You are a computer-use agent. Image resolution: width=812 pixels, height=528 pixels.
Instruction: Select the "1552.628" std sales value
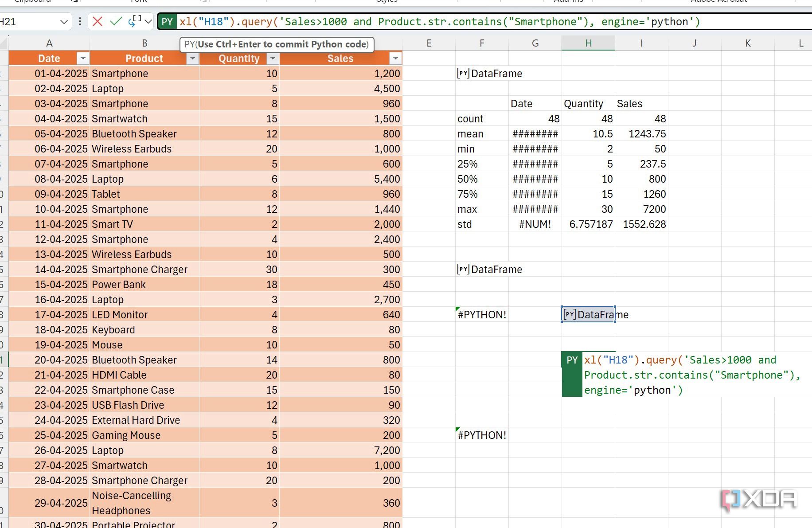(641, 224)
